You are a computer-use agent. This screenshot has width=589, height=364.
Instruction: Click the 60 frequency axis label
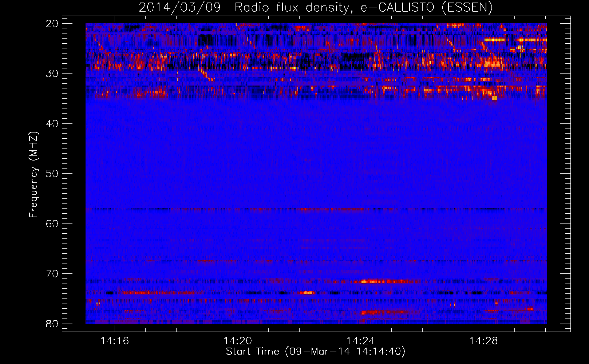point(52,223)
